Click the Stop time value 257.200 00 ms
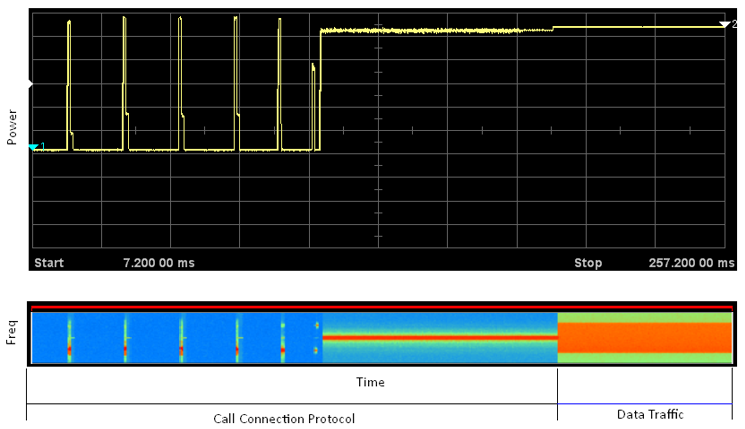The height and width of the screenshot is (429, 745). tap(692, 263)
